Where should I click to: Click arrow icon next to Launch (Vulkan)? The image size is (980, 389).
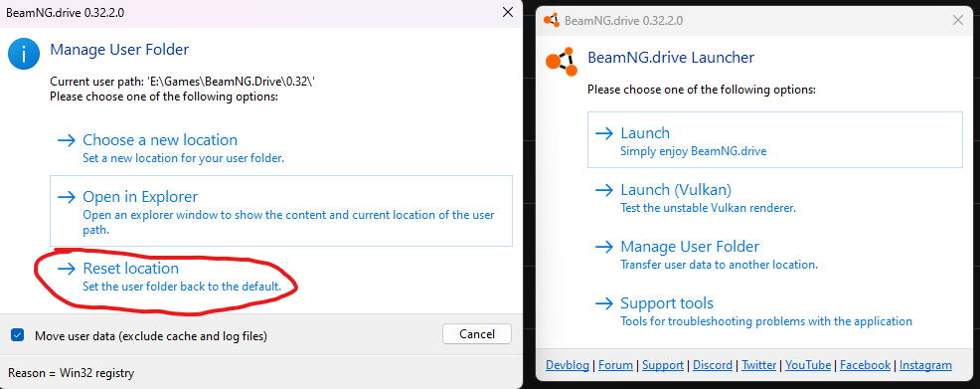[x=604, y=189]
